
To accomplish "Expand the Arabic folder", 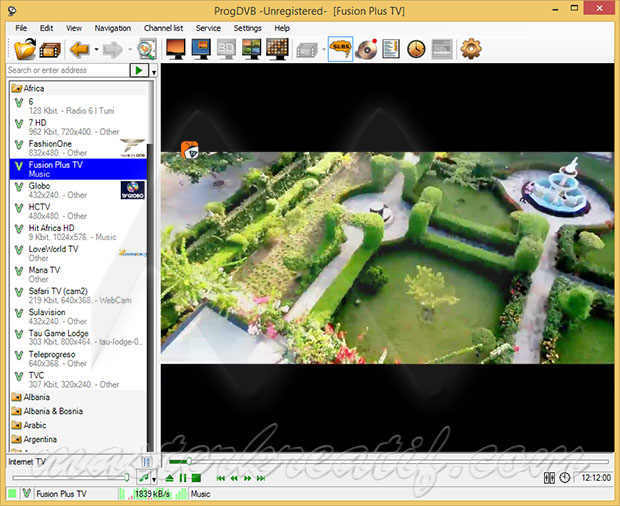I will pyautogui.click(x=78, y=425).
